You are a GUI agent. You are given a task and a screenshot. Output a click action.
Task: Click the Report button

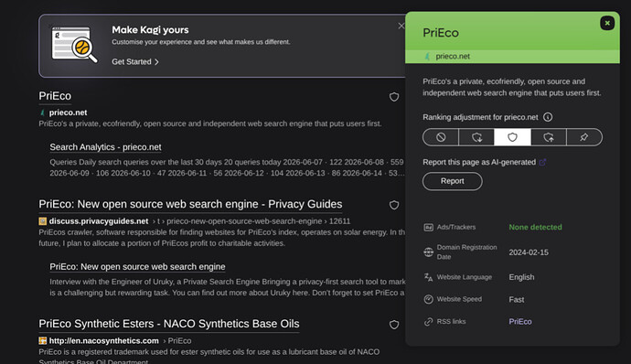tap(453, 181)
